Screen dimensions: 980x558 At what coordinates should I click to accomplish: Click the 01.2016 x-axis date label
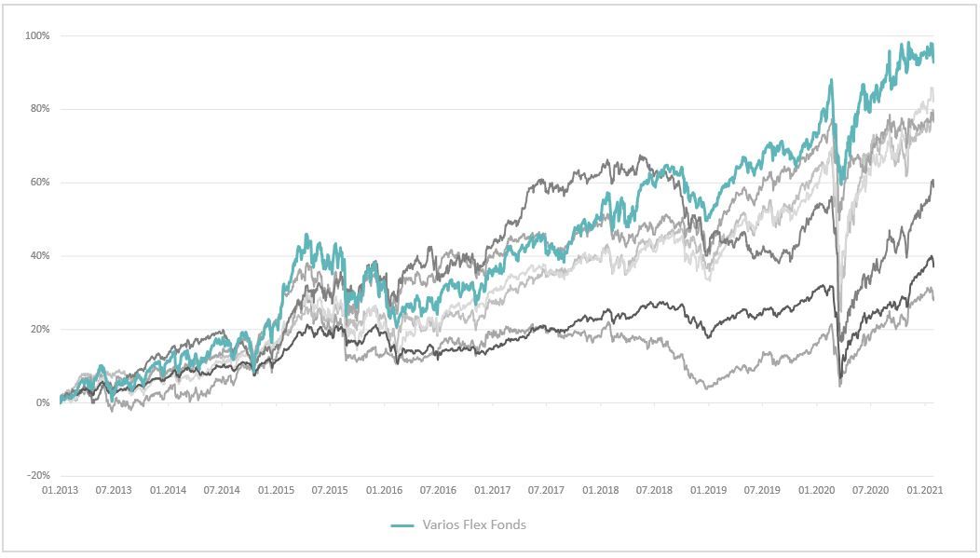coord(385,490)
